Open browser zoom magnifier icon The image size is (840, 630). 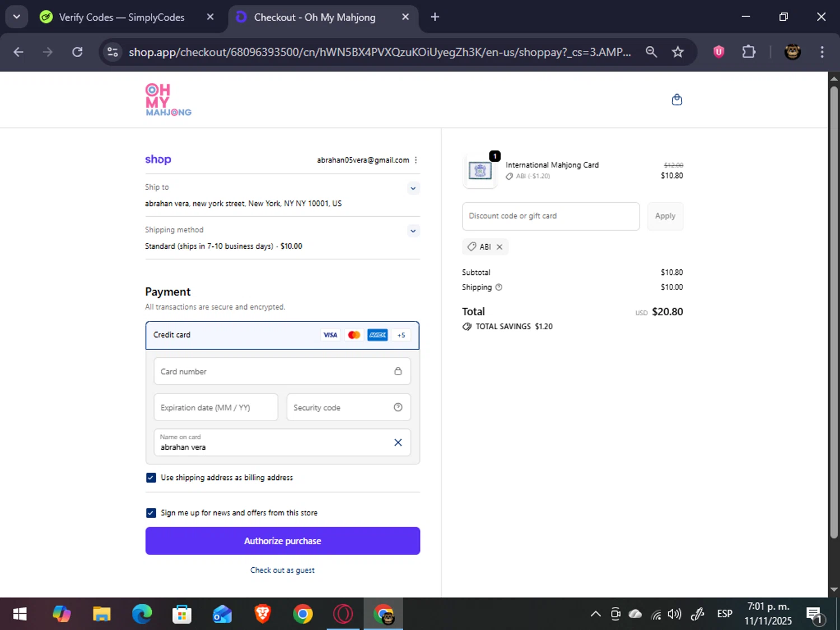pyautogui.click(x=651, y=52)
